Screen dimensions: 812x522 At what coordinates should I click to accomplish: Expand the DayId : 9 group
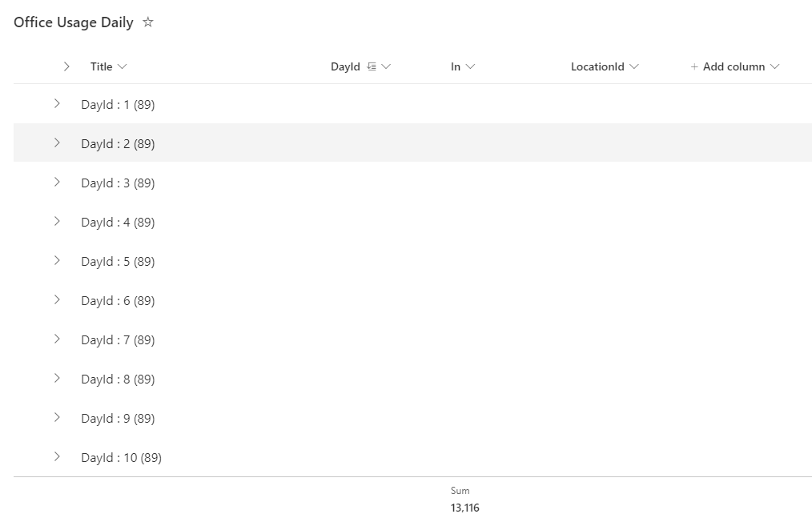[57, 417]
